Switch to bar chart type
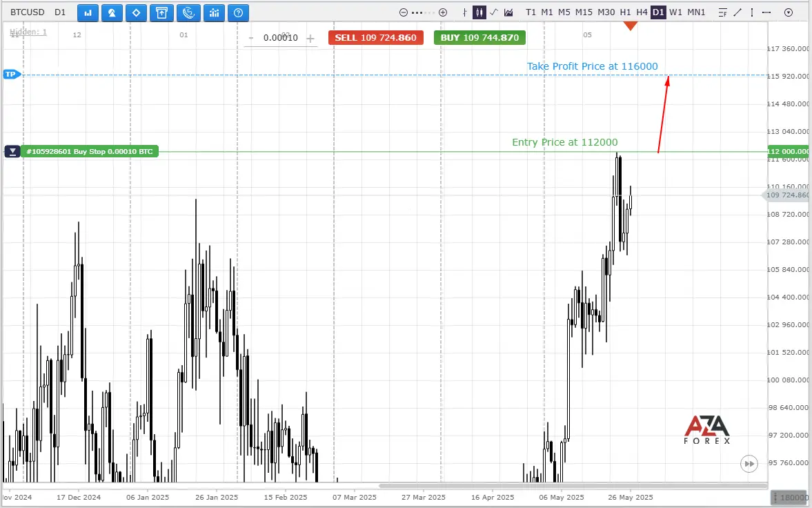 coord(464,12)
